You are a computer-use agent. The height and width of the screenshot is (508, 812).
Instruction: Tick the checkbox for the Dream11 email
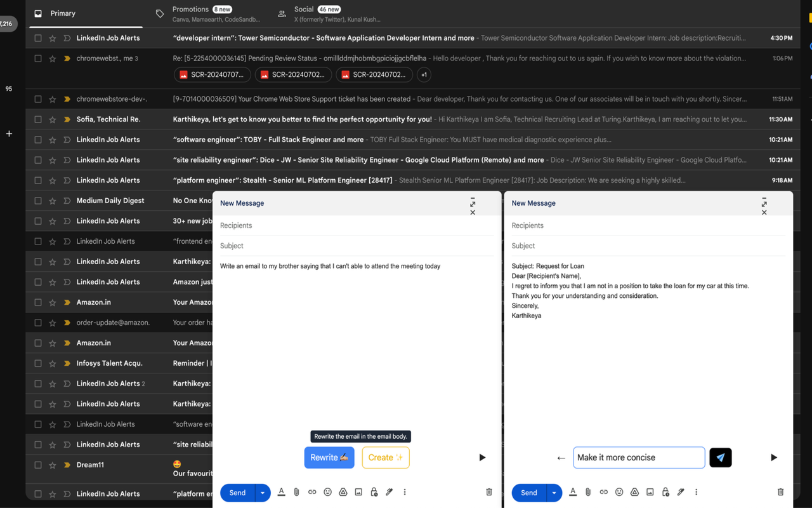[38, 465]
